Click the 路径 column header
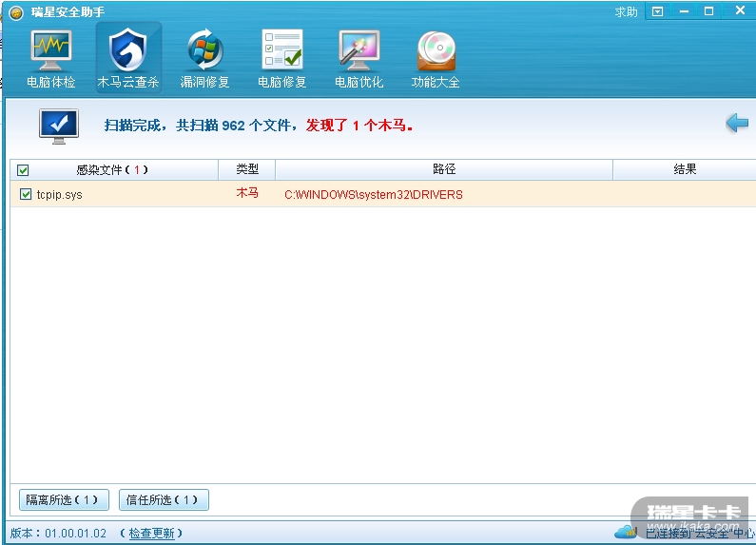 click(444, 169)
